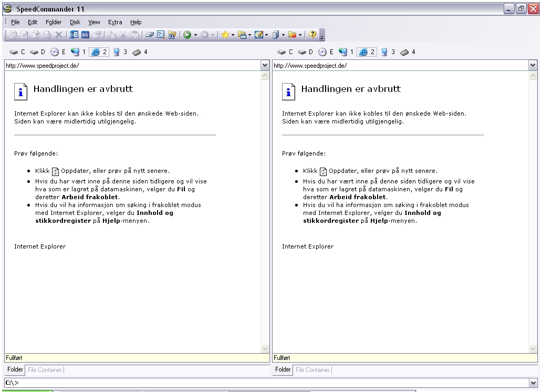Viewport: 542px width, 392px height.
Task: Click the notepad edit toolbar icon
Action: point(259,35)
